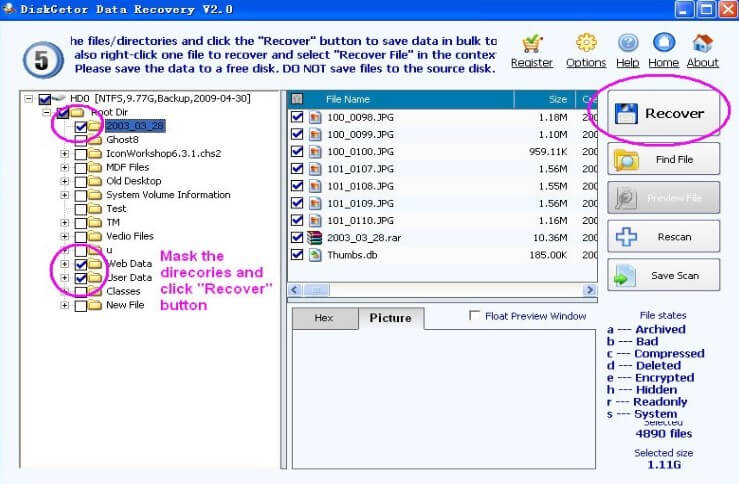This screenshot has height=484, width=739.
Task: Click the 101_0107.JPG file icon
Action: [x=315, y=169]
